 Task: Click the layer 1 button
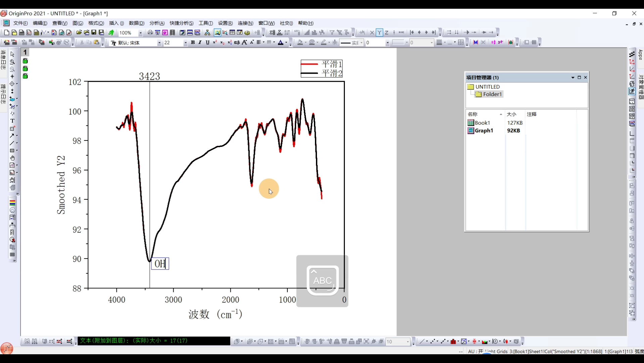(x=25, y=52)
